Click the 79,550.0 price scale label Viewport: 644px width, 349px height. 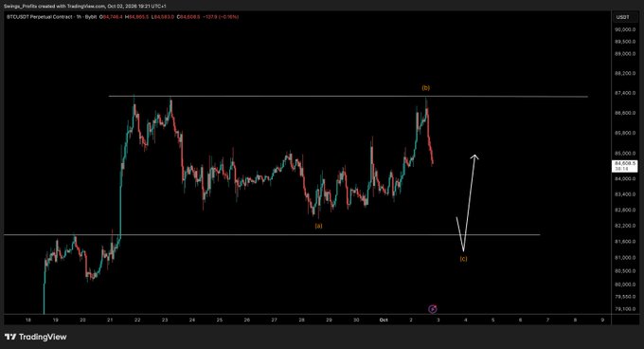[625, 297]
